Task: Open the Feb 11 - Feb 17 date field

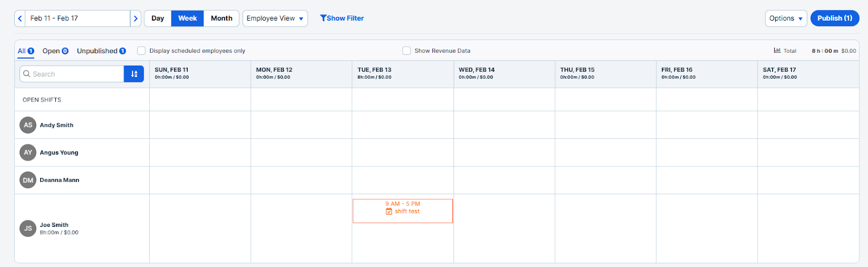Action: (78, 18)
